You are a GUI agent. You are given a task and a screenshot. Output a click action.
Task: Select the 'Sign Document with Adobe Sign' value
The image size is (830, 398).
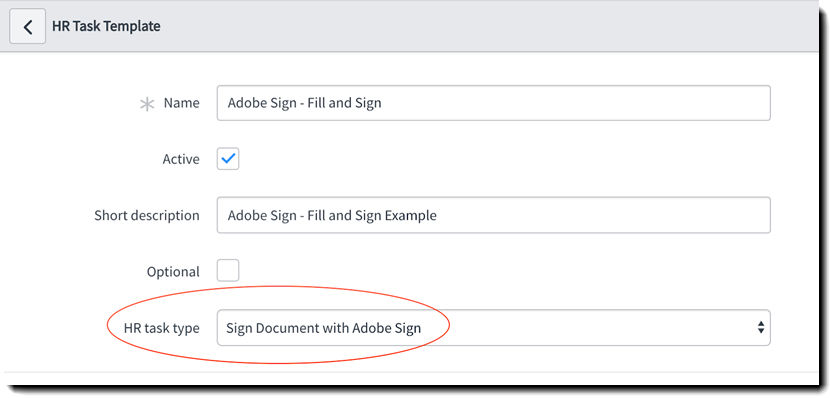pos(323,328)
